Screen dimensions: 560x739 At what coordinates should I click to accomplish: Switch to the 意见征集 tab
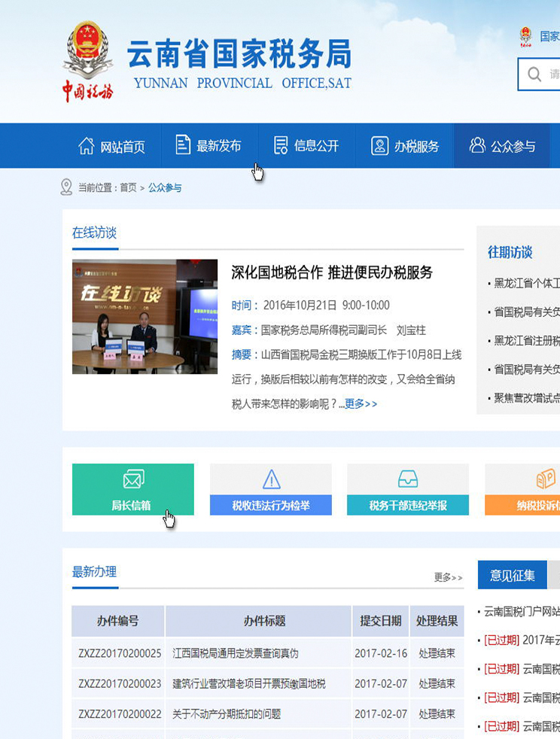coord(512,576)
